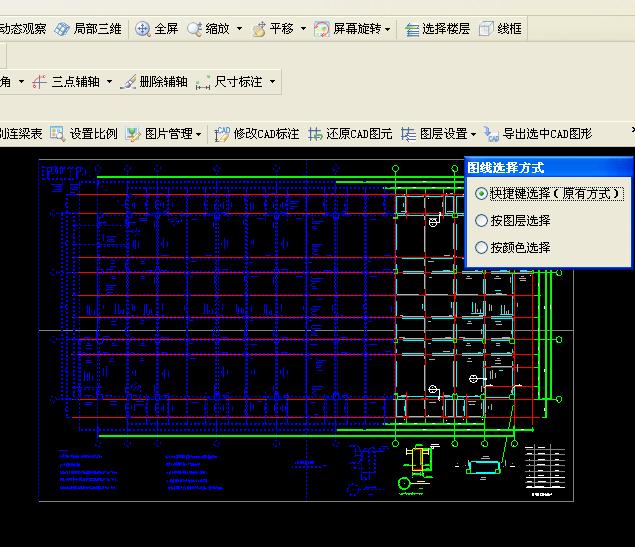
Task: Select the 尺寸标注 dimension icon
Action: point(203,82)
